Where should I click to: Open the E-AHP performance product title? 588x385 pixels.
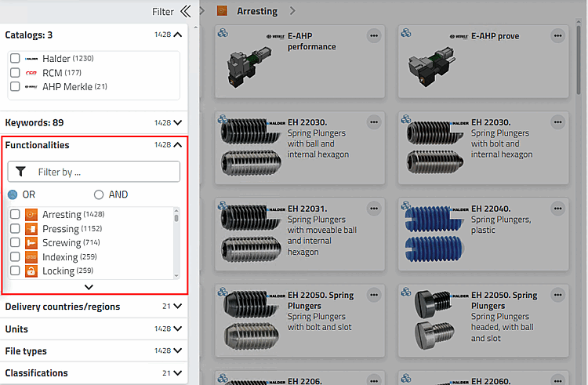coord(311,42)
